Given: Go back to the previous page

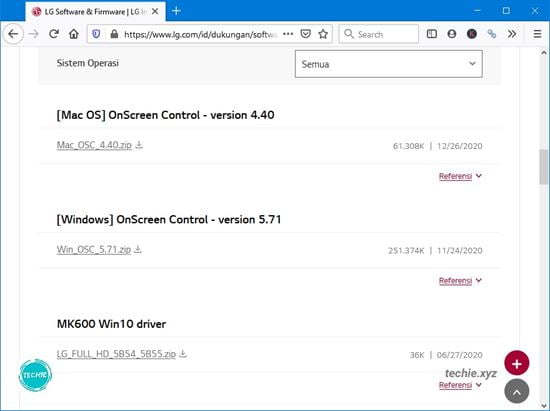Looking at the screenshot, I should [13, 34].
